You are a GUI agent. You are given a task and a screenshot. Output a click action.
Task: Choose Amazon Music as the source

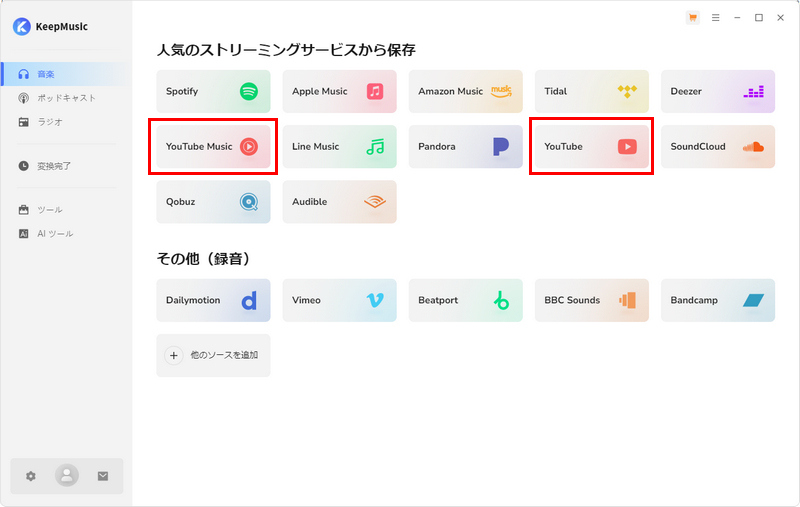(465, 91)
